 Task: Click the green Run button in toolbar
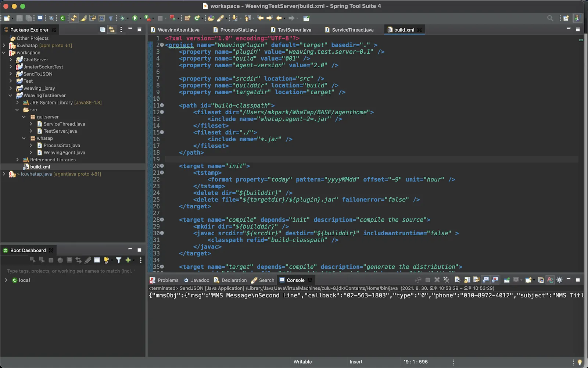(x=135, y=18)
